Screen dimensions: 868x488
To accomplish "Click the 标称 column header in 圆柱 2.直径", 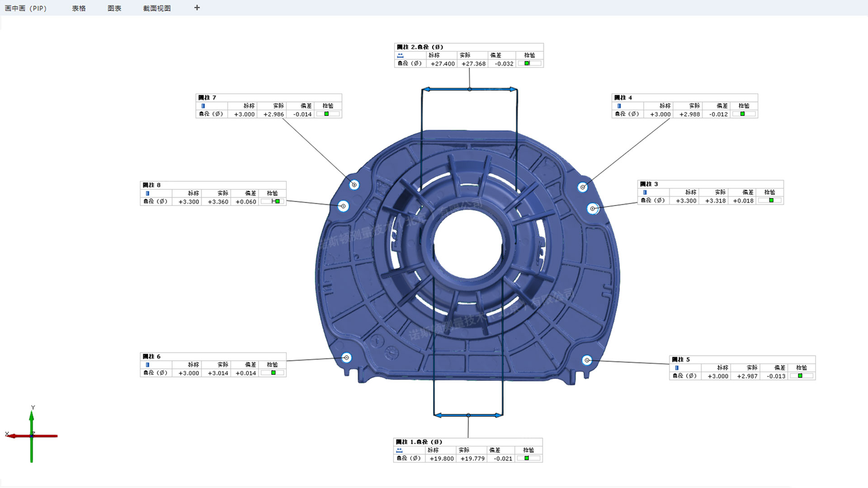I will pyautogui.click(x=434, y=55).
